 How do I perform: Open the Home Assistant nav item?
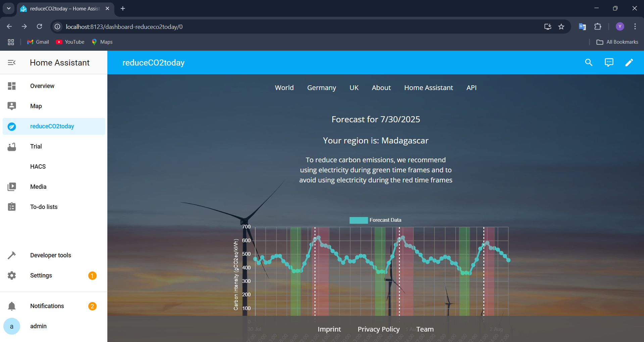(x=429, y=88)
